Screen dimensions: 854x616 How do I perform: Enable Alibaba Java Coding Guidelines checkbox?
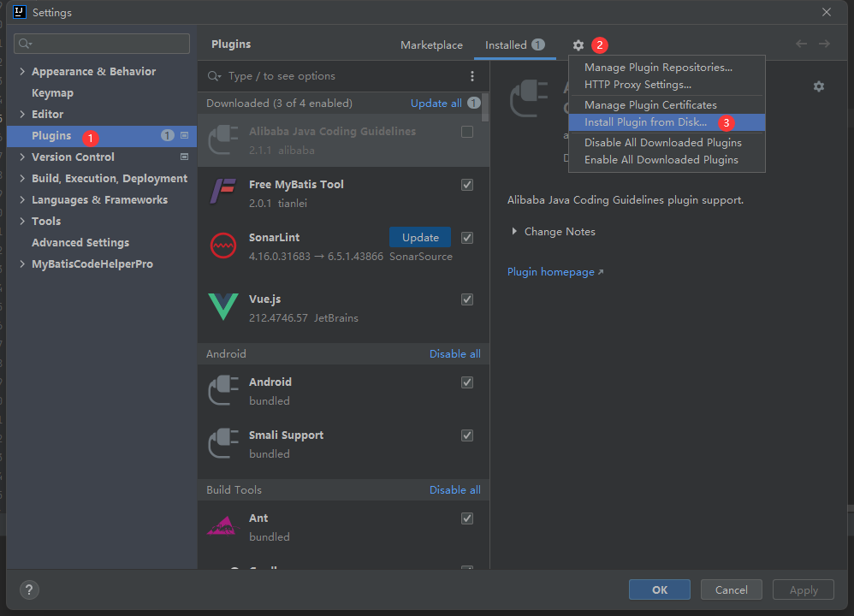point(466,132)
